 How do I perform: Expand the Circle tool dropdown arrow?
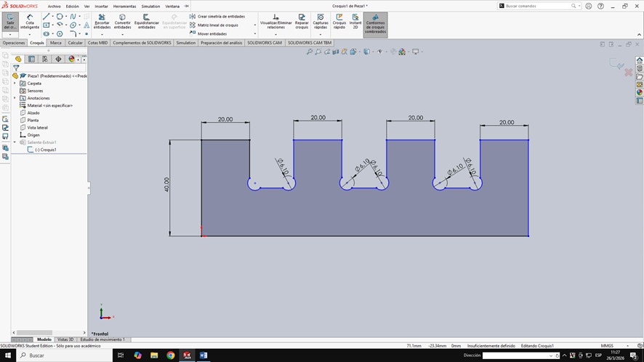click(x=66, y=17)
